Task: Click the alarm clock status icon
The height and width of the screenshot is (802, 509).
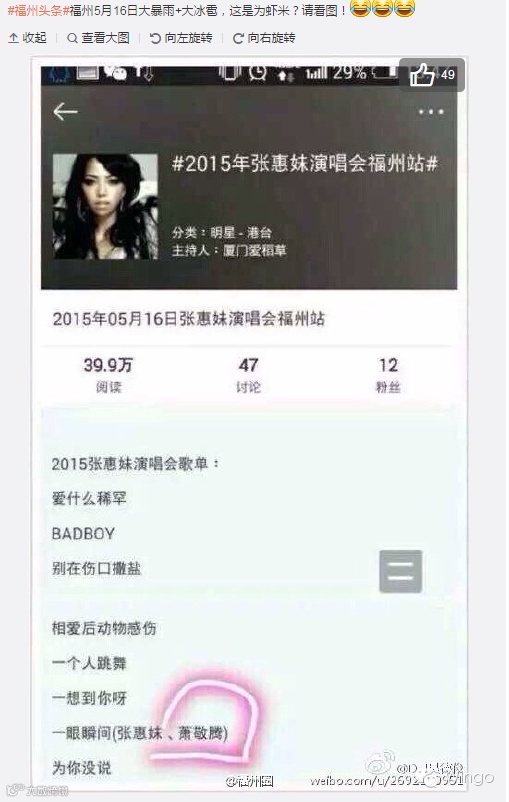Action: coord(257,73)
